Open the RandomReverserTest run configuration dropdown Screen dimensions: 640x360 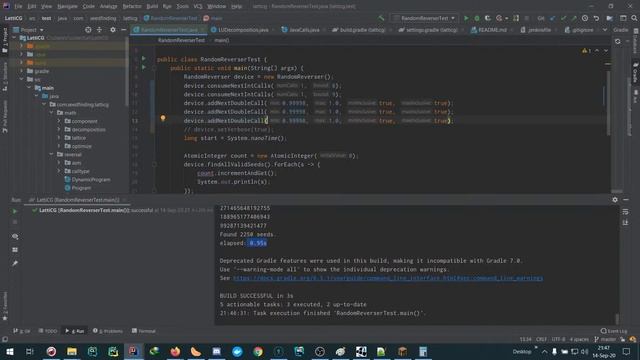pos(424,18)
